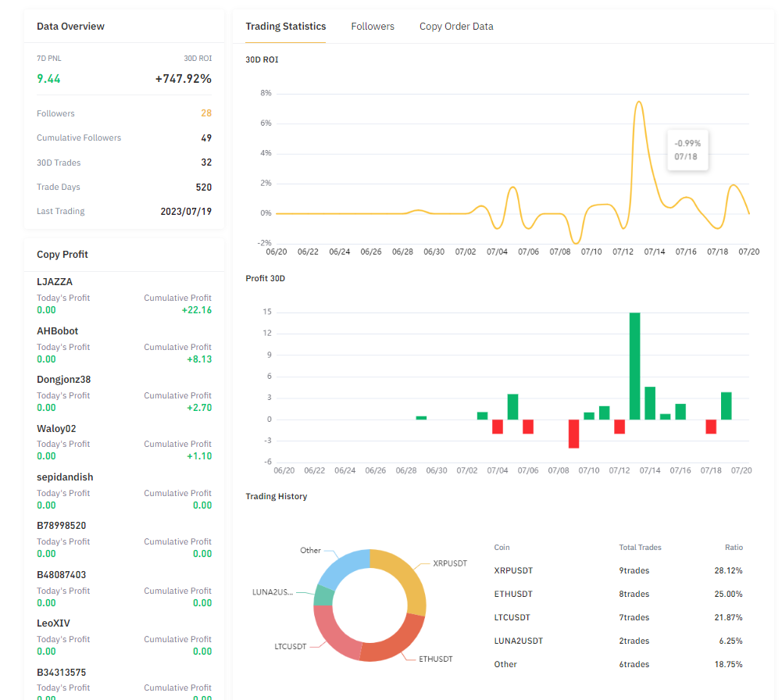Click the Data Overview heading
Viewport: 782px width, 700px height.
click(x=70, y=27)
